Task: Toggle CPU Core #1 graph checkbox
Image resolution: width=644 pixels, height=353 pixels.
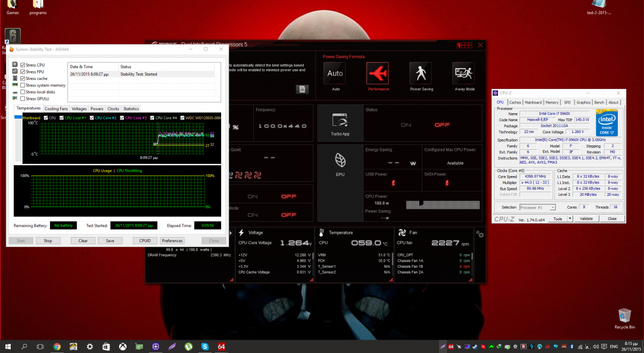Action: pyautogui.click(x=62, y=117)
